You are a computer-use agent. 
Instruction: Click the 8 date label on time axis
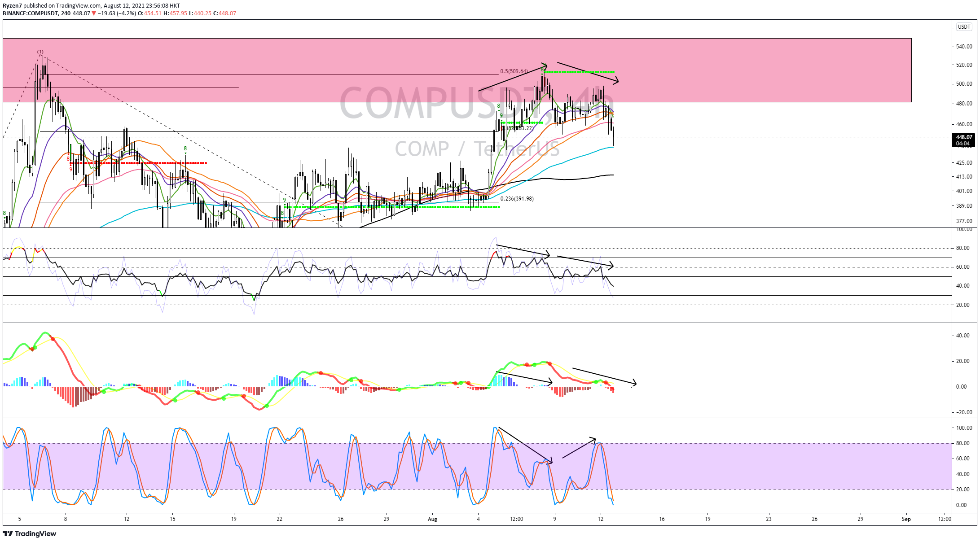[x=66, y=519]
